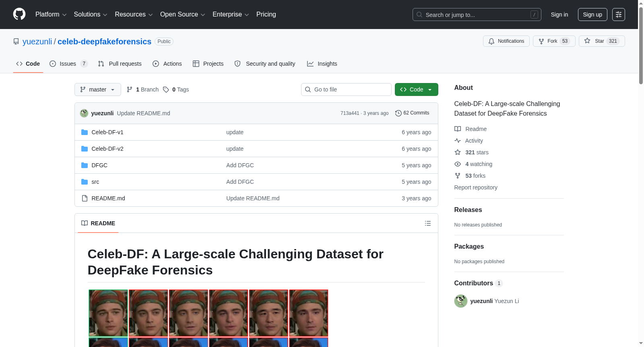Click the commit history clock icon
Viewport: 644px width, 347px height.
tap(398, 113)
